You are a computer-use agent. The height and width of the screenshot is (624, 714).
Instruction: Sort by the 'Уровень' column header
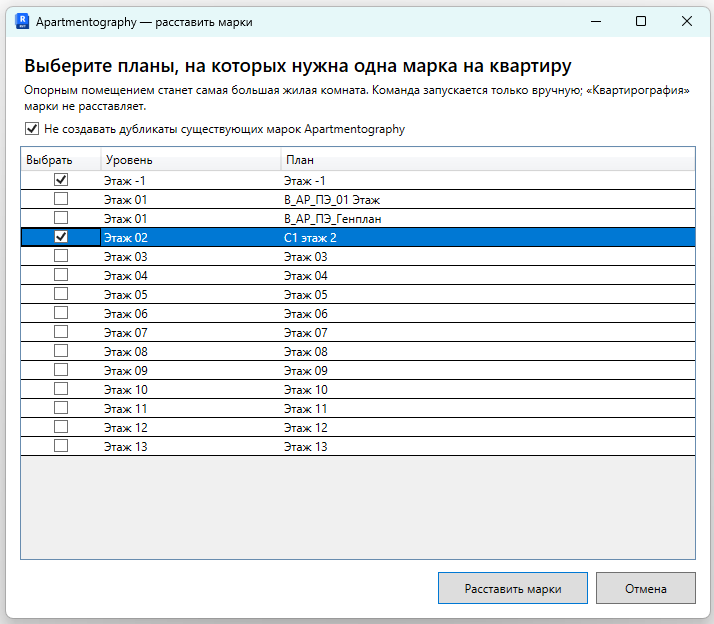(x=190, y=160)
